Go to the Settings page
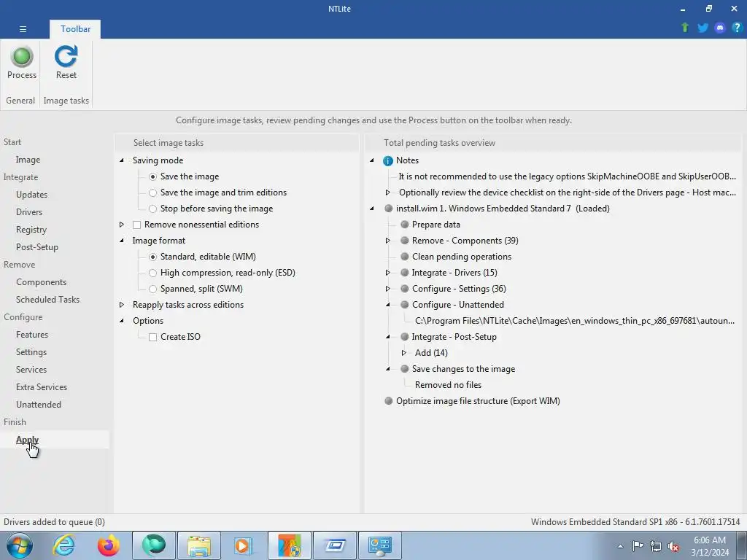 pyautogui.click(x=31, y=352)
